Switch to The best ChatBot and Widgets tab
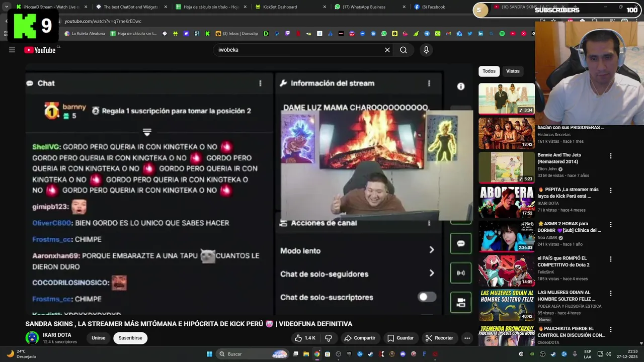The height and width of the screenshot is (362, 644). 131,7
